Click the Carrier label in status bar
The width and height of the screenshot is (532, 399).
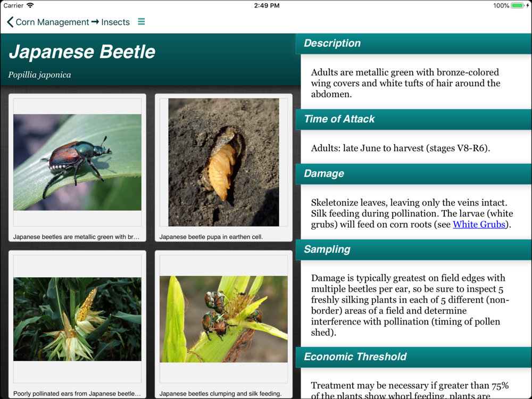[x=14, y=5]
